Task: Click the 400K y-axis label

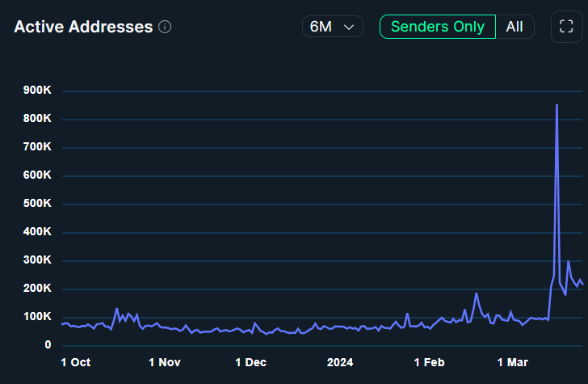Action: [37, 231]
